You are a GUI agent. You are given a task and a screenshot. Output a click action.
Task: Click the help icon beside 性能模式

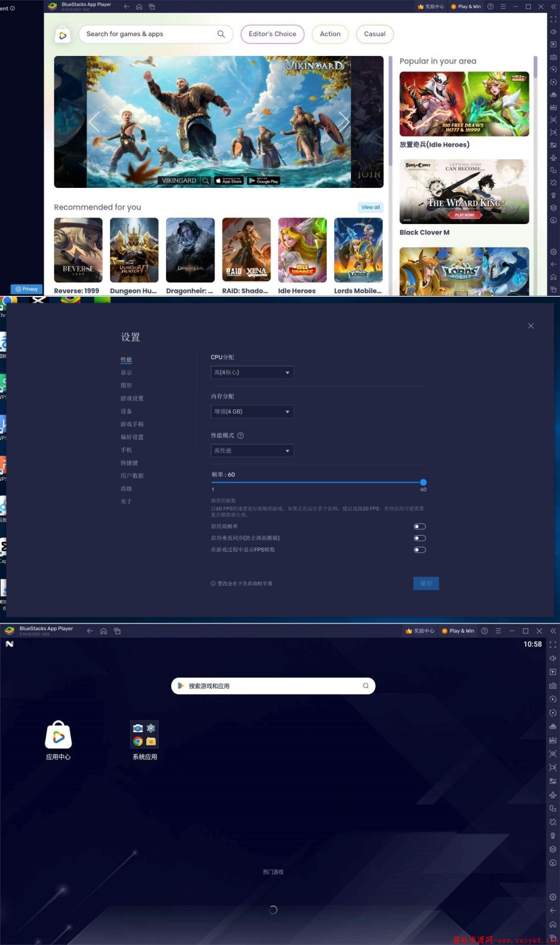pos(241,435)
